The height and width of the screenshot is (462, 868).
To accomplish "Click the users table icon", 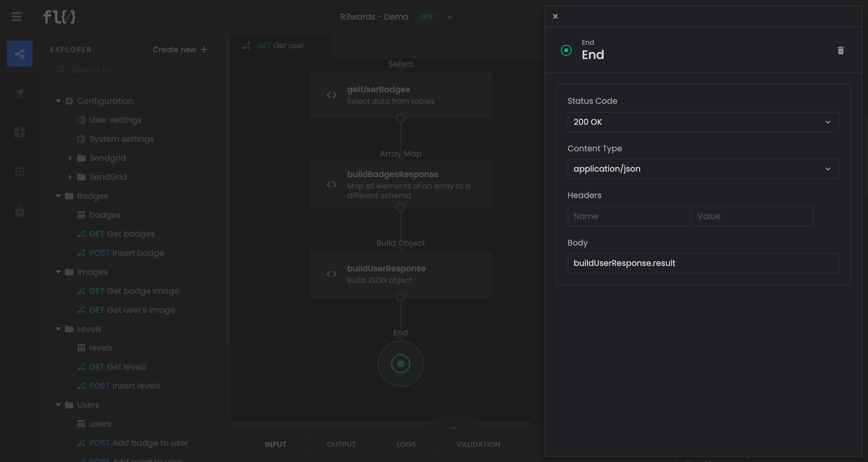I will [x=81, y=424].
